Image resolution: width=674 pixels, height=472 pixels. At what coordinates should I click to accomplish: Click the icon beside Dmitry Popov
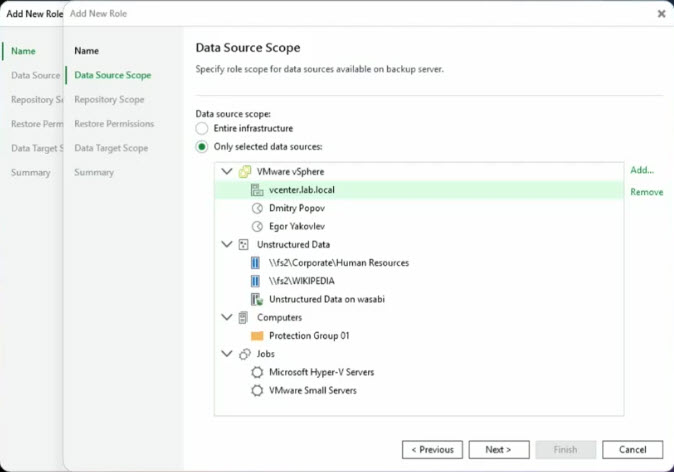click(x=257, y=208)
